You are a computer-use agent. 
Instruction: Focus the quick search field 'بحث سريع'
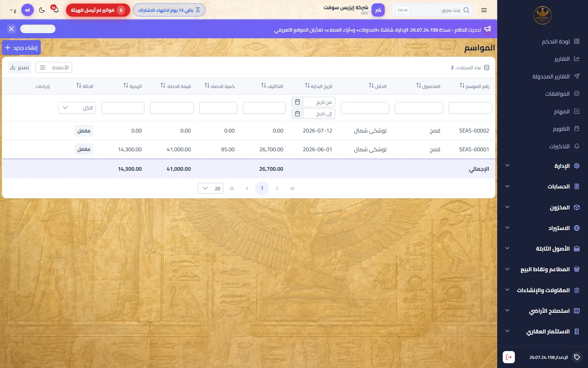(x=432, y=10)
